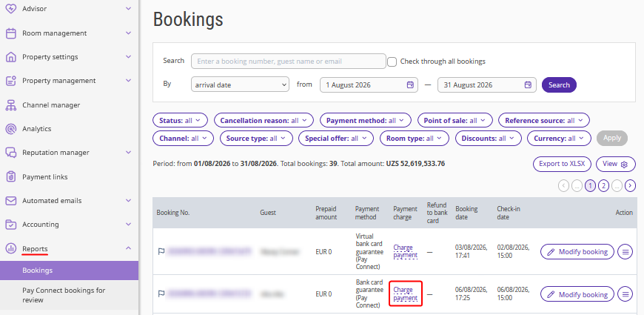644x315 pixels.
Task: Open action menu for 03/08/2026 booking
Action: [x=625, y=252]
